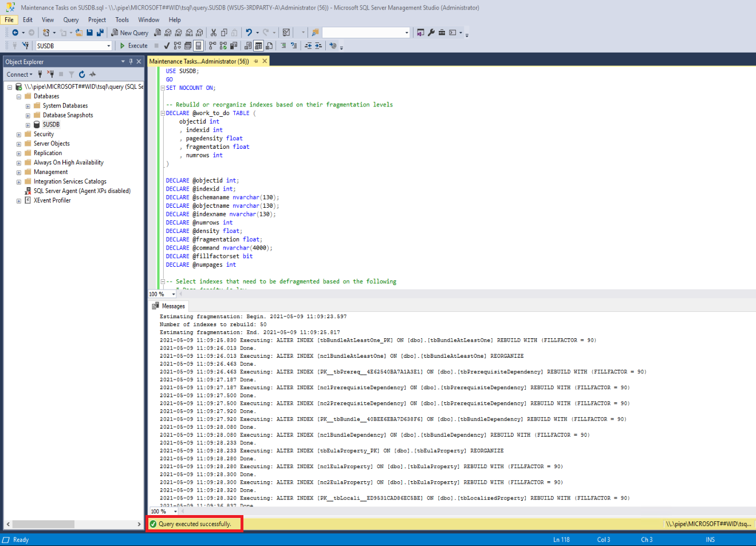
Task: Click the Visual Studio Solution Explorer icon
Action: [420, 33]
